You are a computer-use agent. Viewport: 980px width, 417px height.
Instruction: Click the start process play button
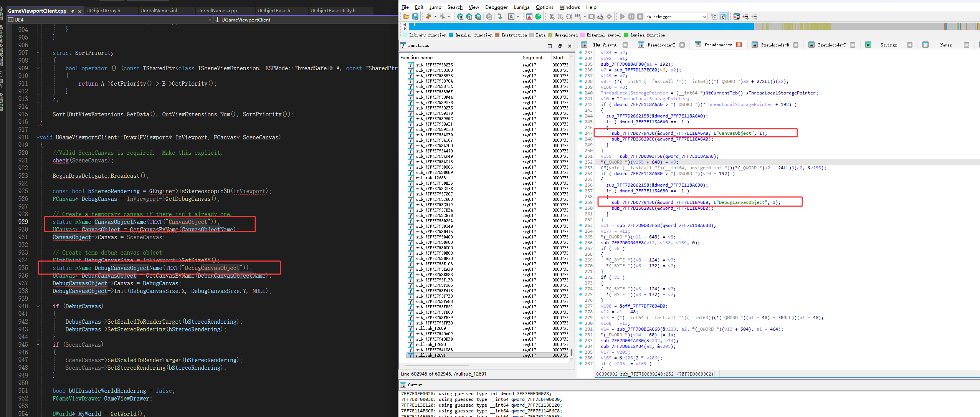[622, 17]
